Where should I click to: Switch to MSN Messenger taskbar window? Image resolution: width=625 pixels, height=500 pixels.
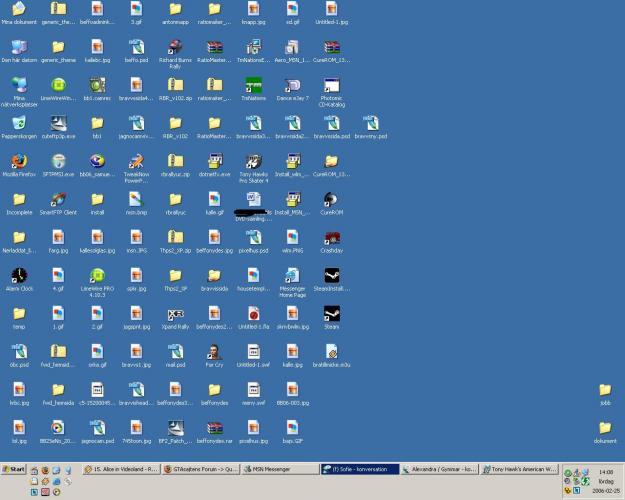click(x=278, y=469)
